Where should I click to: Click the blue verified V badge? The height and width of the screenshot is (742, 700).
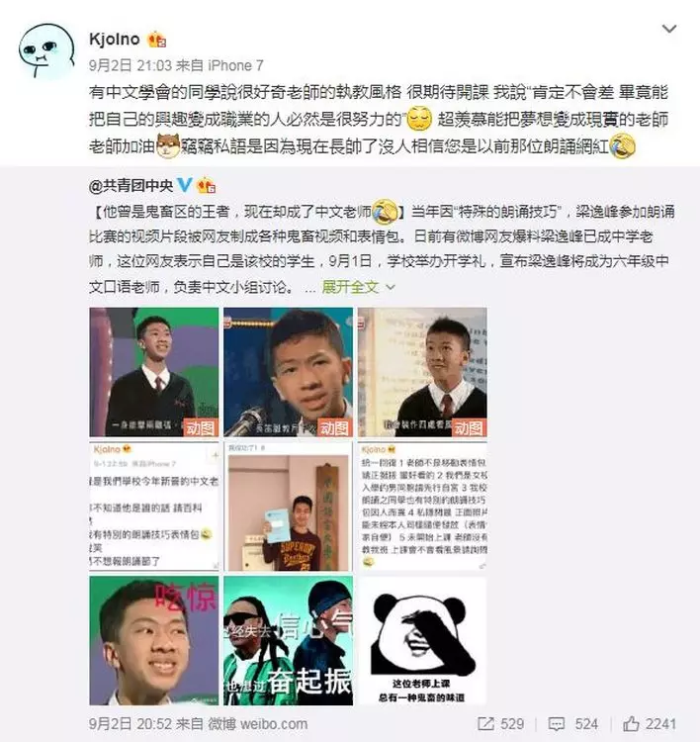[185, 185]
